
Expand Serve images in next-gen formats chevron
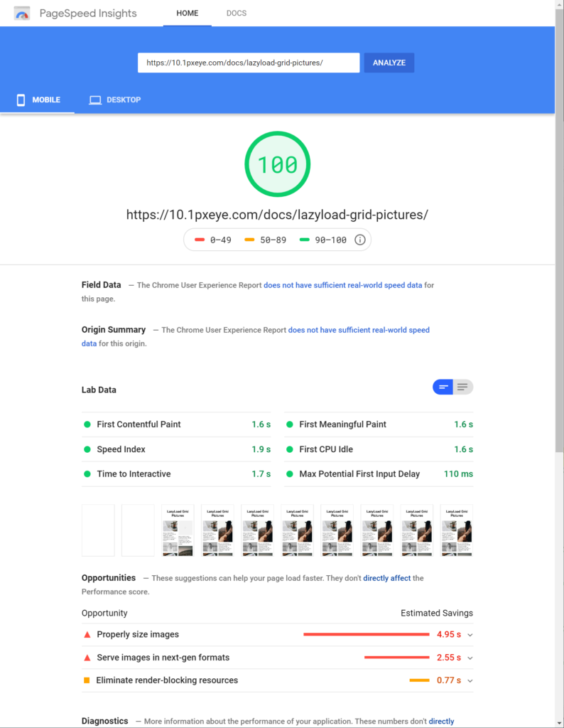click(470, 658)
